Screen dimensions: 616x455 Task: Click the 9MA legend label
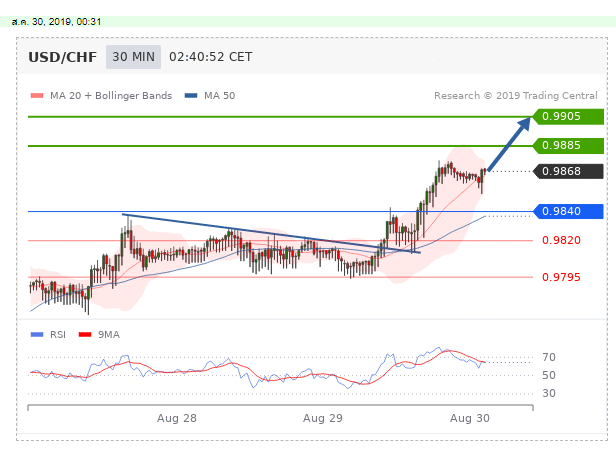click(109, 334)
